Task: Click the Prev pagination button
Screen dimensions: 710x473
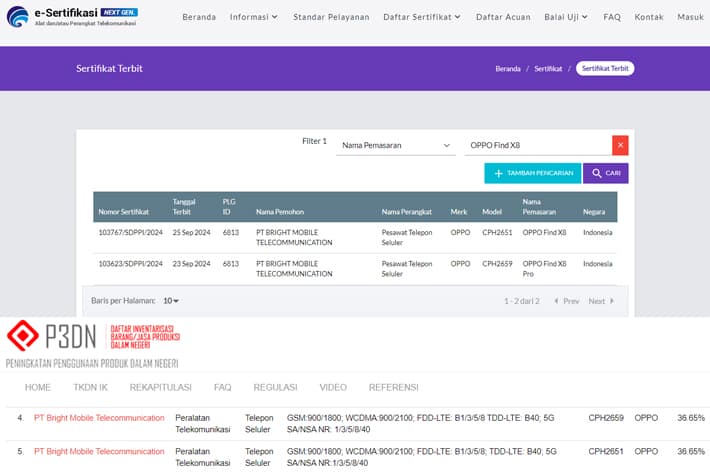Action: (567, 301)
